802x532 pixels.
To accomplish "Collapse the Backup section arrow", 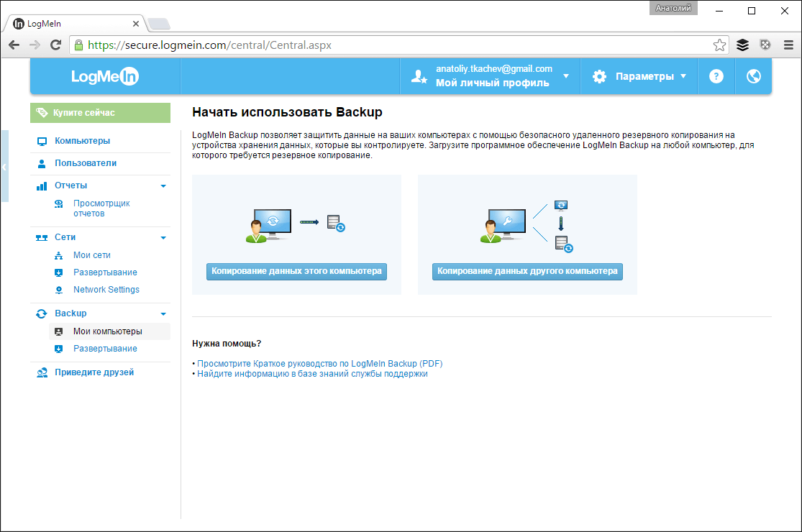I will click(x=163, y=313).
